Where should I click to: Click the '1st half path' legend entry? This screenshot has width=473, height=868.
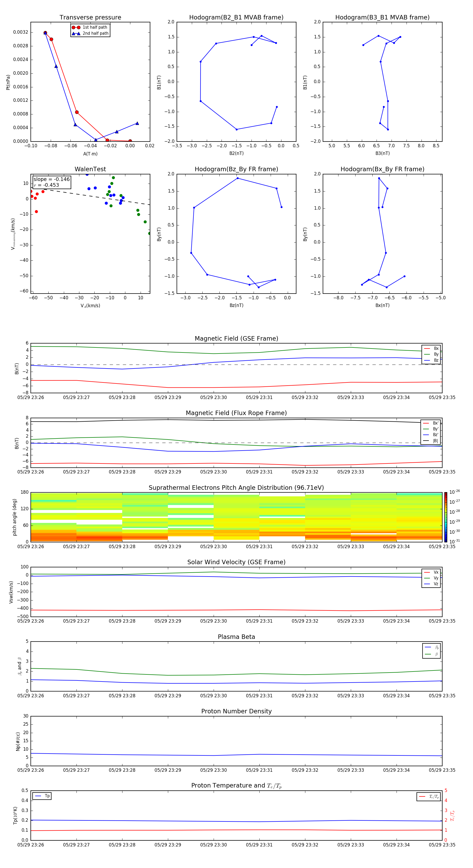pos(90,27)
